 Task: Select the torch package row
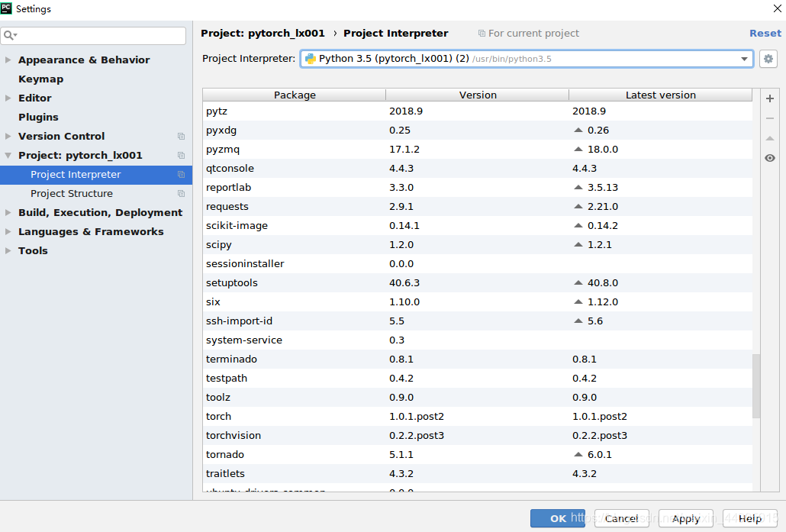tap(478, 416)
